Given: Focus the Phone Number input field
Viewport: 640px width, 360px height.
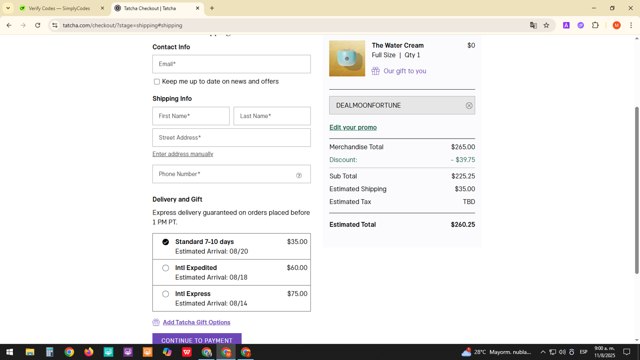Looking at the screenshot, I should coord(231,174).
